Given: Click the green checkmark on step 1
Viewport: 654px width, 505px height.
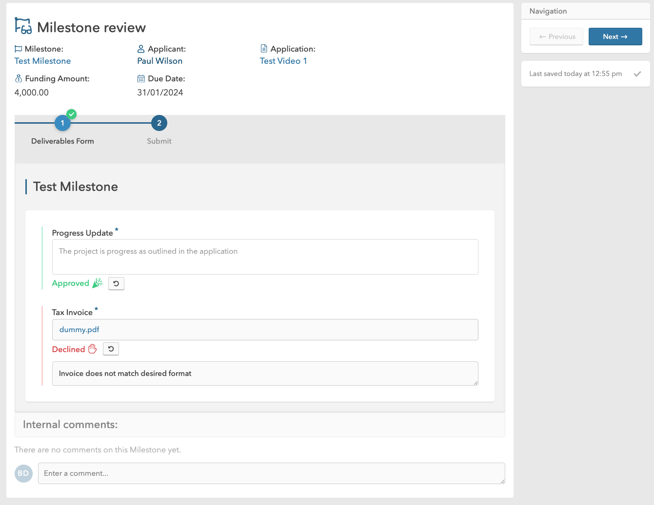Looking at the screenshot, I should [71, 114].
